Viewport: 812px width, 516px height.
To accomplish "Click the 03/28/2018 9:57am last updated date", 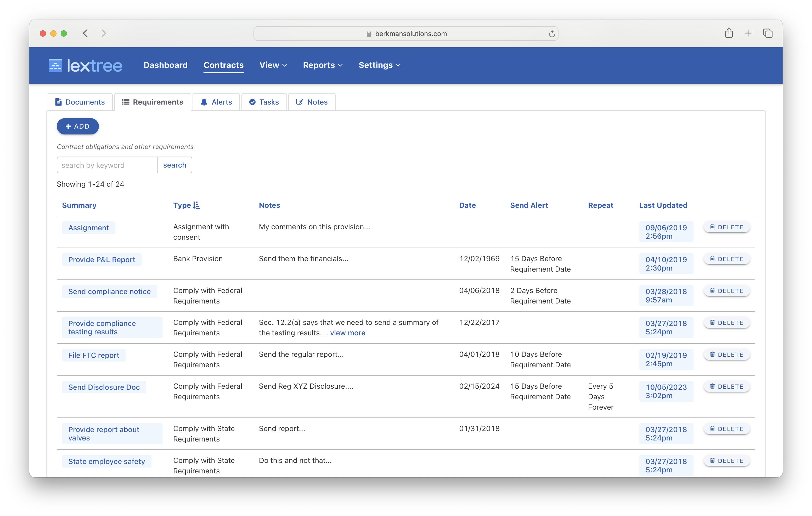I will (666, 296).
